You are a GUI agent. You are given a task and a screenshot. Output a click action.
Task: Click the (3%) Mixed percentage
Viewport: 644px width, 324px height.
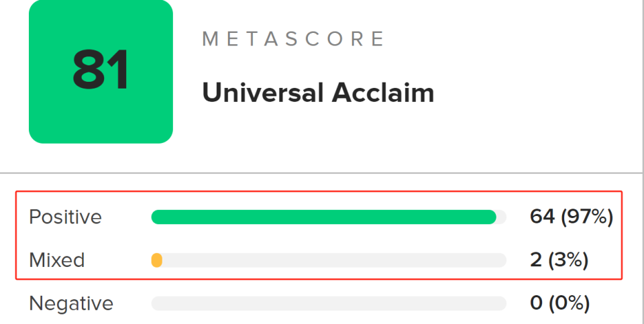tap(568, 260)
